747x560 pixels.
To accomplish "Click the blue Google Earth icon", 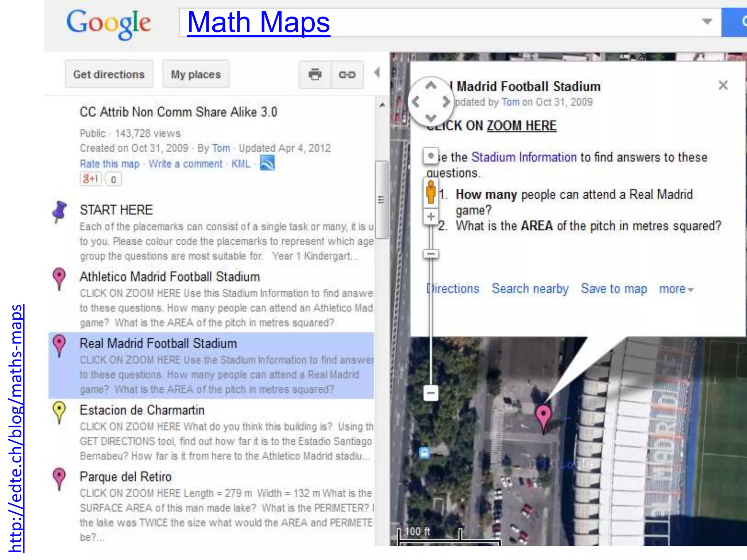I will pos(267,163).
